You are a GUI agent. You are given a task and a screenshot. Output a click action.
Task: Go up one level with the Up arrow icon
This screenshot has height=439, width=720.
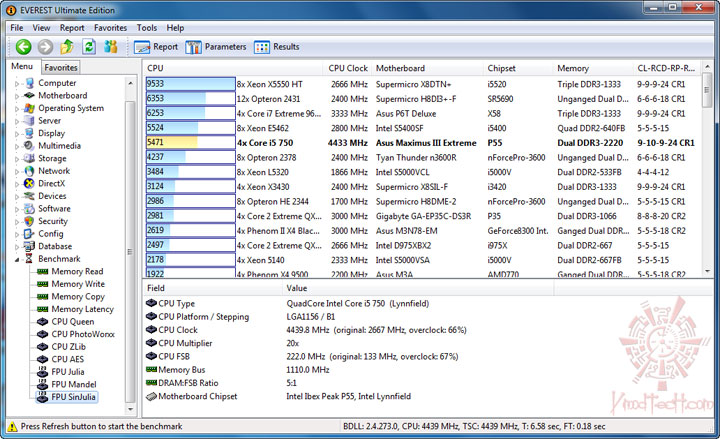point(68,46)
